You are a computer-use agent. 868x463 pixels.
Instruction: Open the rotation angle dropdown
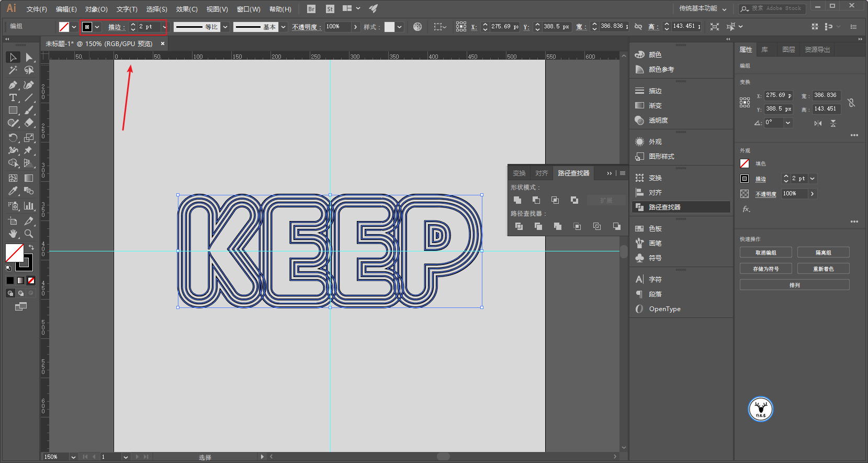click(x=788, y=123)
